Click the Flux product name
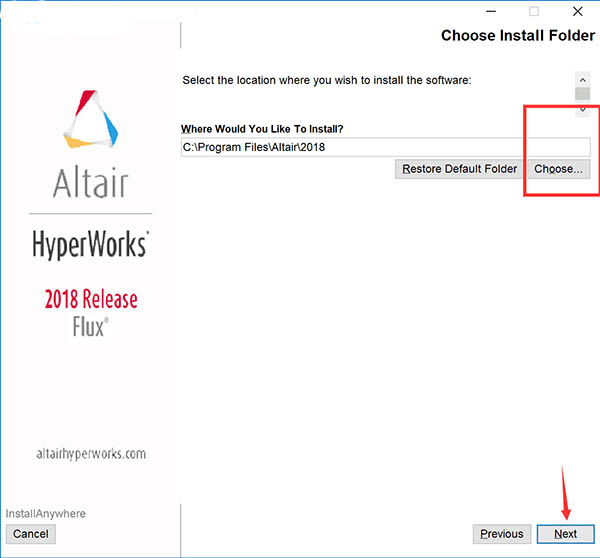This screenshot has height=558, width=600. click(91, 327)
